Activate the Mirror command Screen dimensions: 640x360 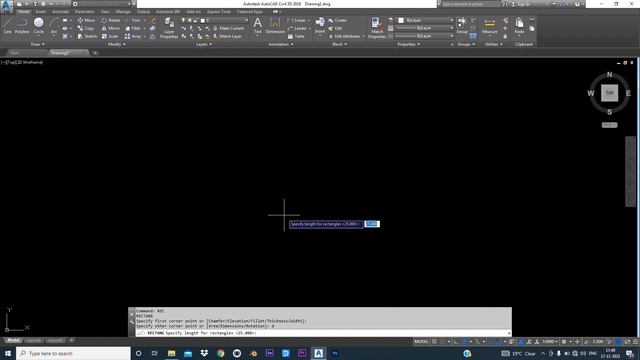(111, 28)
